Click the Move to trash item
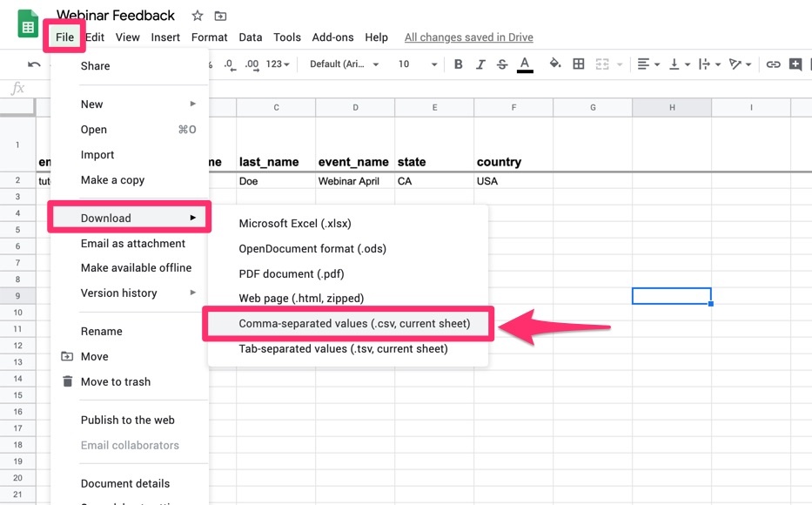 pyautogui.click(x=130, y=381)
